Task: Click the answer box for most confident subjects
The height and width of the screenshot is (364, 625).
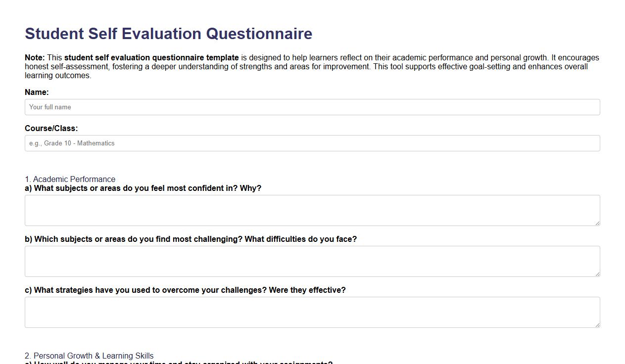Action: tap(312, 210)
